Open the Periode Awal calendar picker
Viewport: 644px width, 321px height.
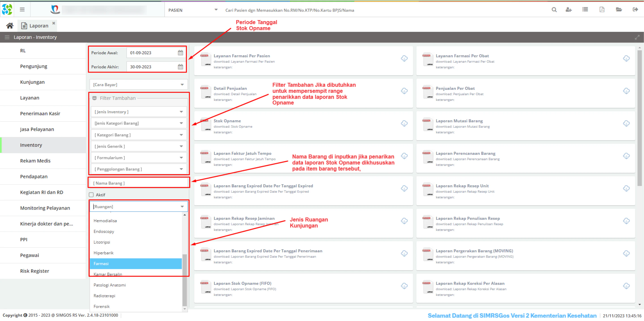click(180, 53)
